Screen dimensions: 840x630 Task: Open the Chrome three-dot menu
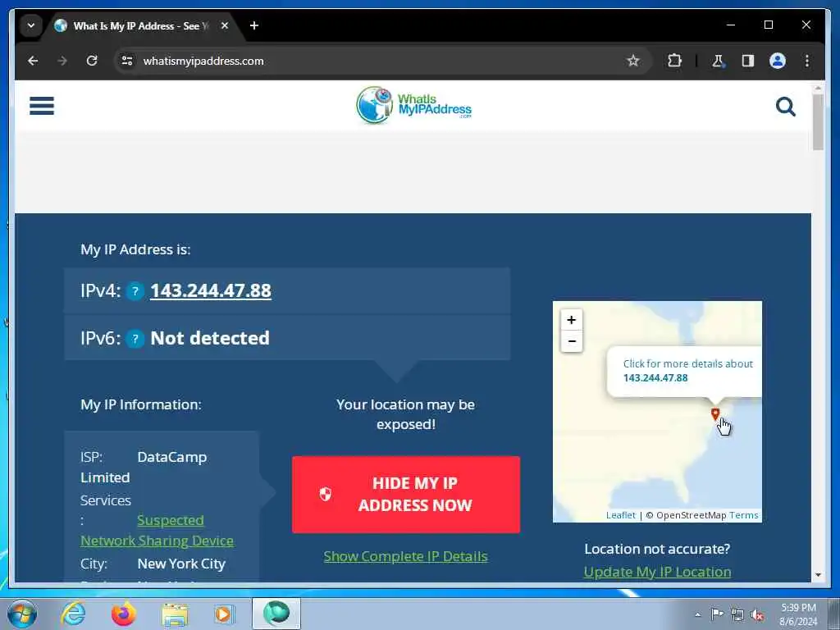(x=807, y=61)
